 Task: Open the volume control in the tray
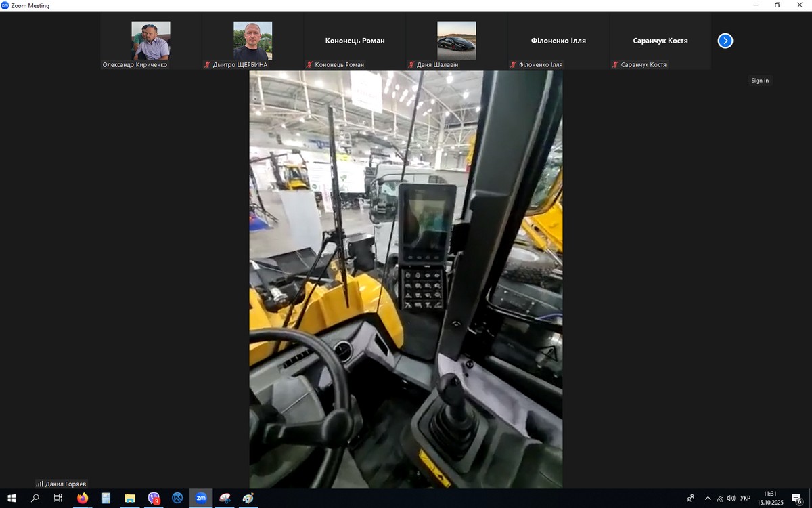pos(731,498)
